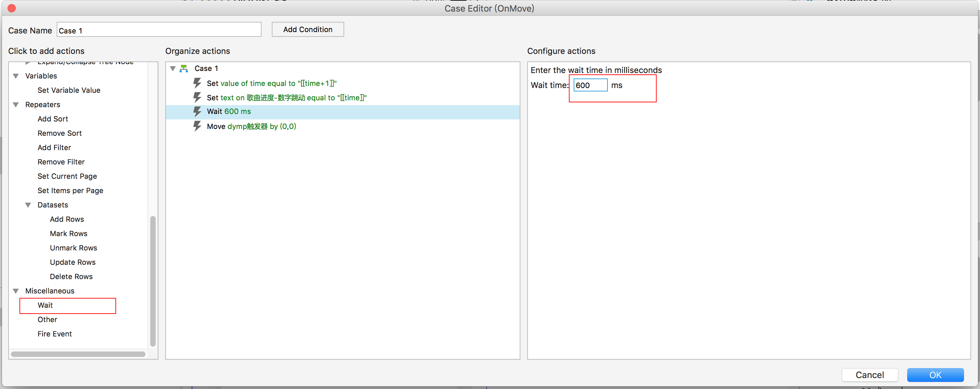Collapse the Miscellaneous action group
The height and width of the screenshot is (389, 980).
(x=16, y=291)
